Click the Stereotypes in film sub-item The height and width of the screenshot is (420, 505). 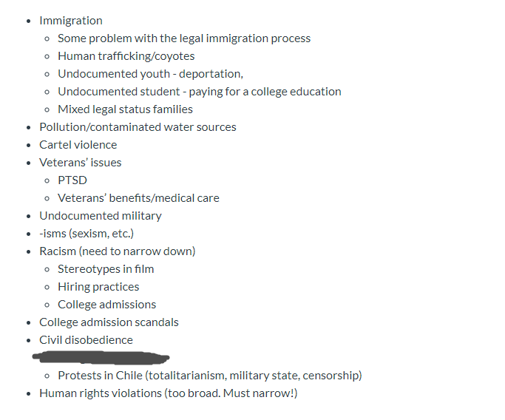coord(106,269)
